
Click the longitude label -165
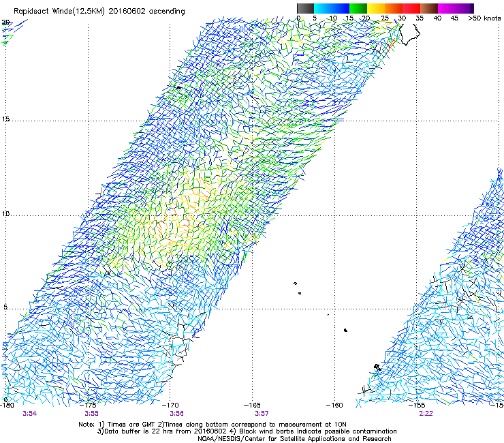click(x=252, y=405)
